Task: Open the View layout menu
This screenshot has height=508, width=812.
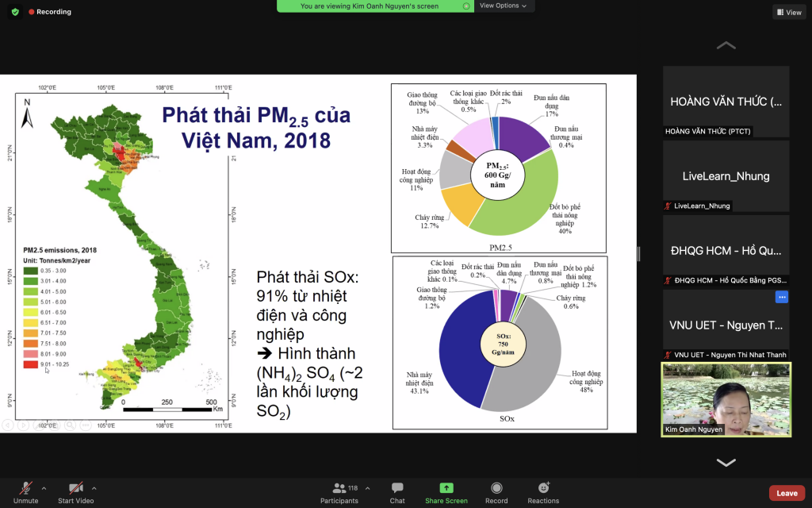Action: [x=788, y=12]
